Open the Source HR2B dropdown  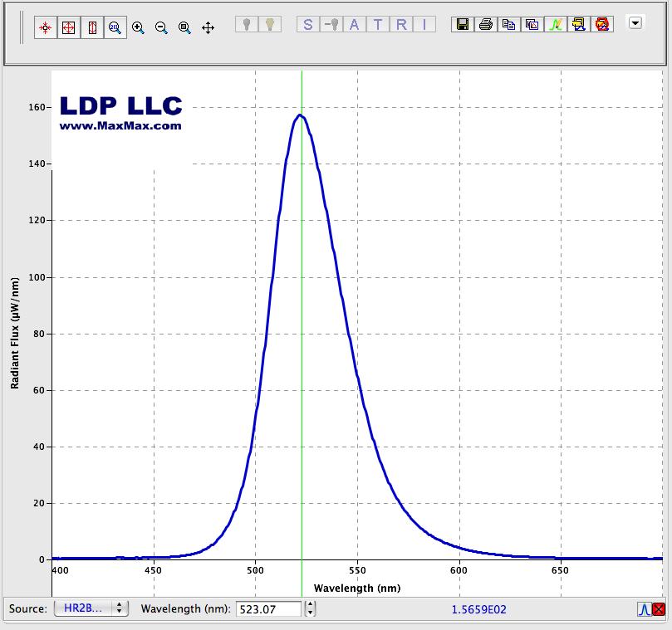[91, 608]
